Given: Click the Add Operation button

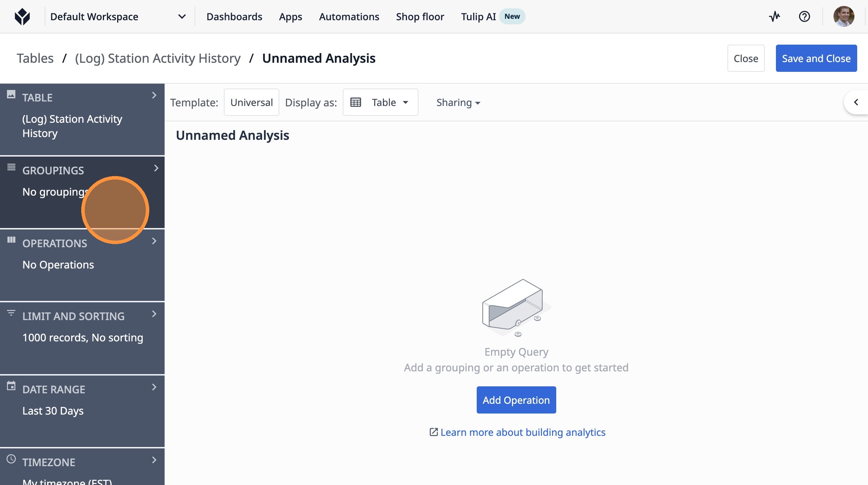Looking at the screenshot, I should [x=516, y=400].
